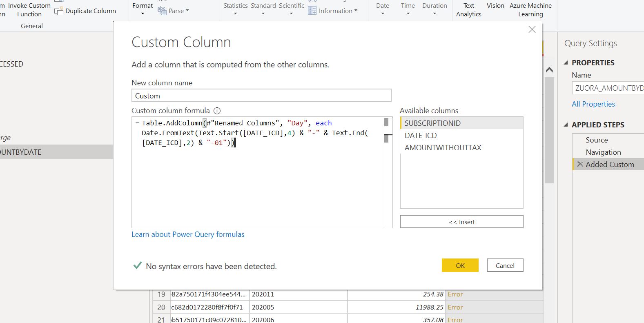This screenshot has width=644, height=323.
Task: Click row number 20 header
Action: point(161,307)
